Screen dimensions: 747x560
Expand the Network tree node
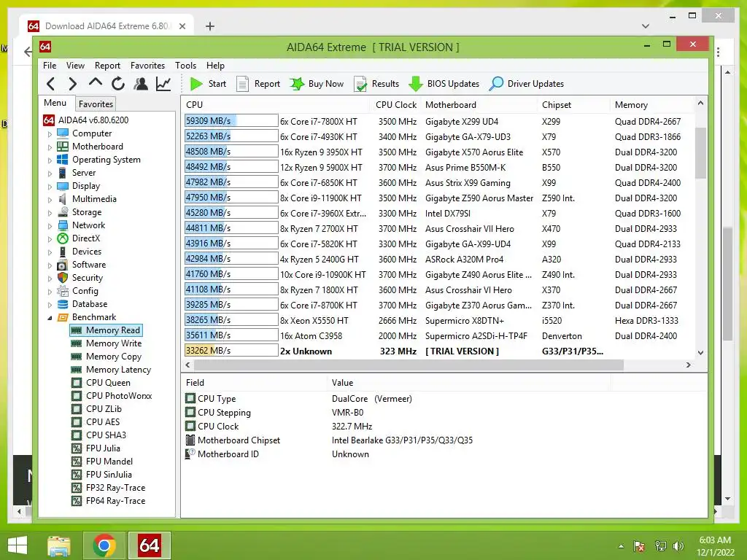point(50,226)
